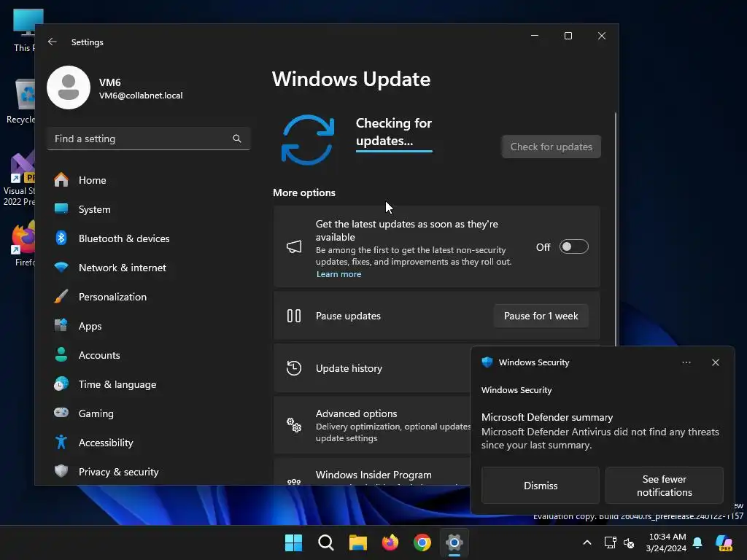Launch Firefox from the taskbar
747x560 pixels.
pyautogui.click(x=390, y=542)
